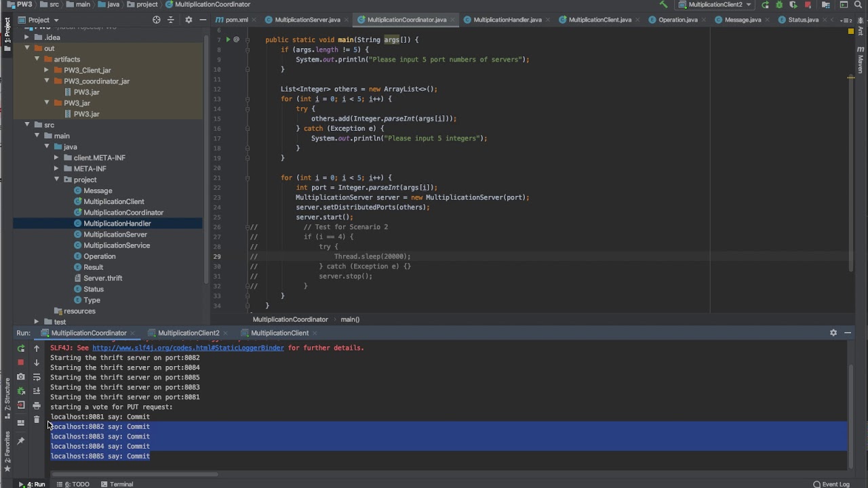The width and height of the screenshot is (868, 488).
Task: Open Project panel settings gear
Action: (x=189, y=20)
